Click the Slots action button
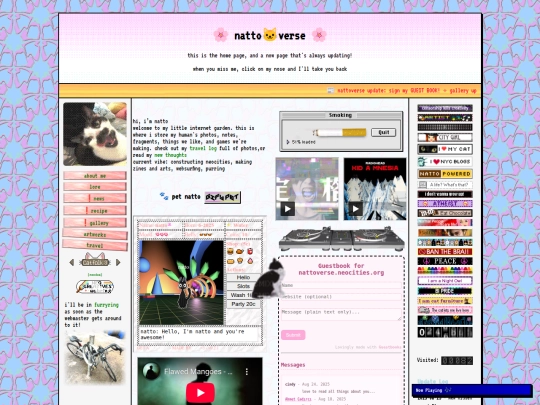The width and height of the screenshot is (540, 405). [x=243, y=286]
